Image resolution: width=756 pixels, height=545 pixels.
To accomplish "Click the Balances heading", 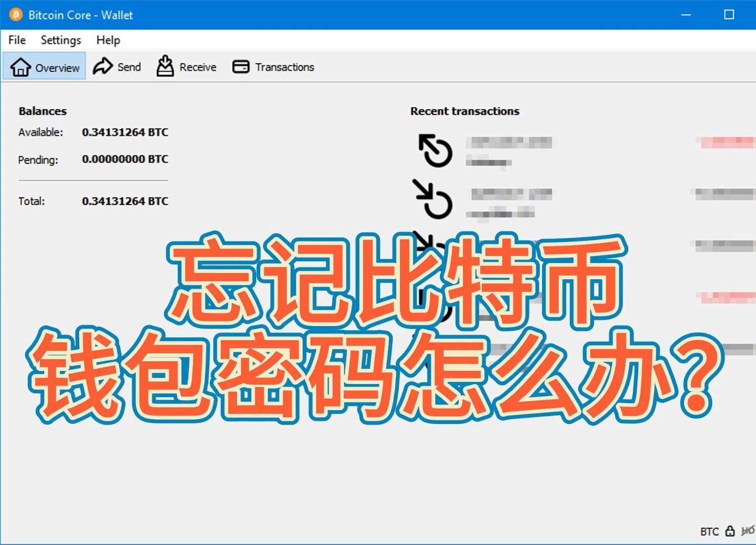I will [x=42, y=111].
